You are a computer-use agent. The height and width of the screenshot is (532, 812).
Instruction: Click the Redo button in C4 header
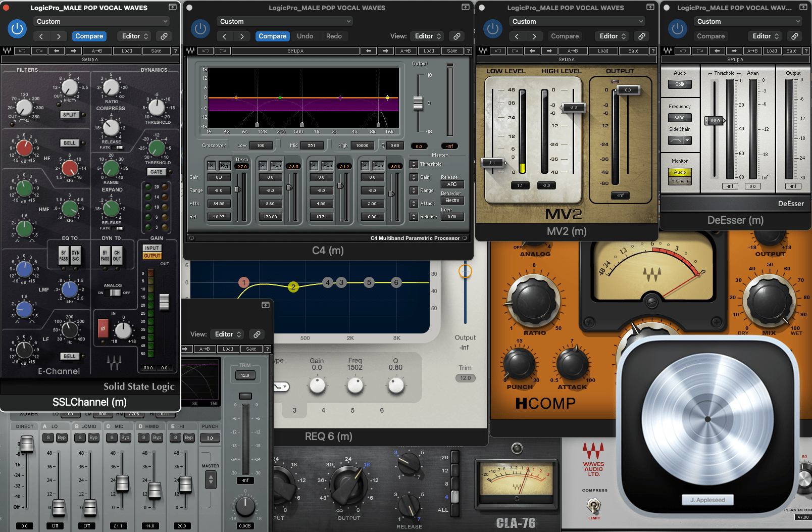[x=334, y=36]
